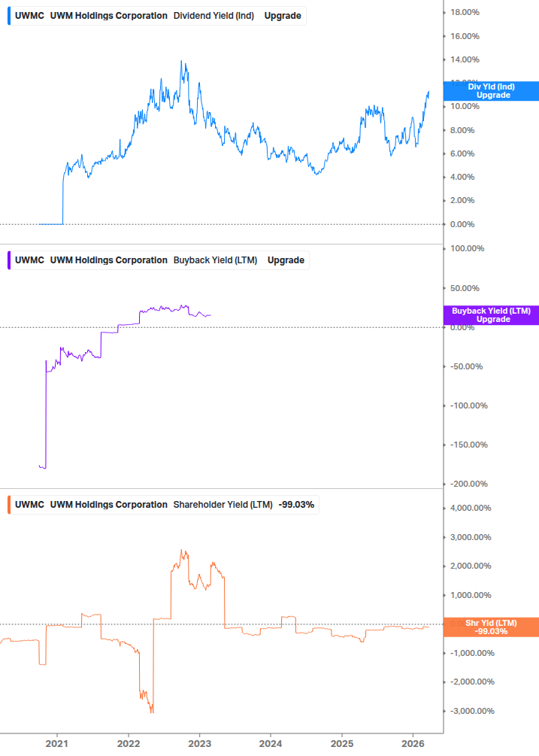Click the 2026 label on time axis

[413, 743]
